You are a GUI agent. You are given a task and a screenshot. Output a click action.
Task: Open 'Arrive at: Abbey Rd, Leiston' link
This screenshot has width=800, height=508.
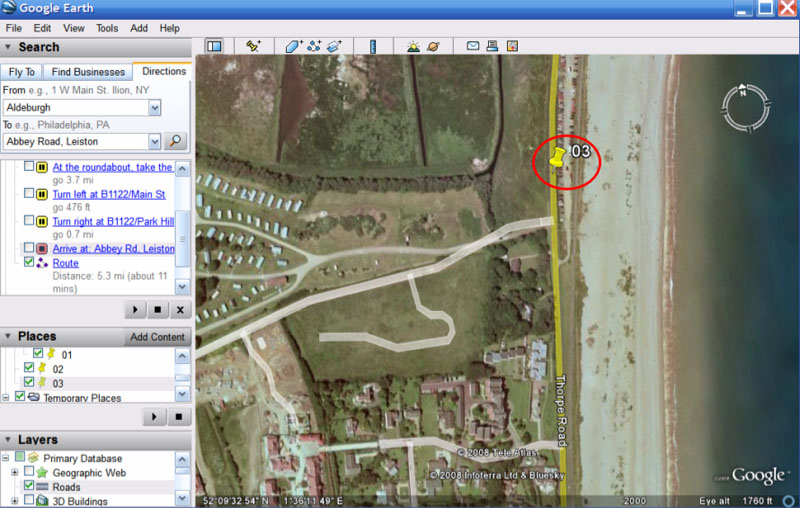[113, 248]
